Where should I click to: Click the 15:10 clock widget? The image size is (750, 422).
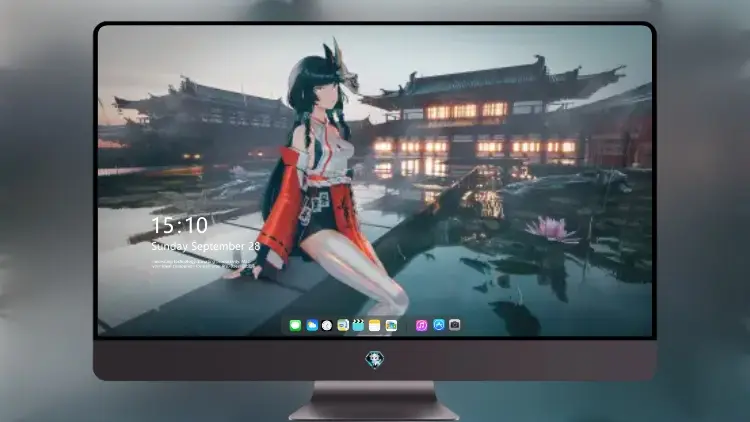point(179,225)
